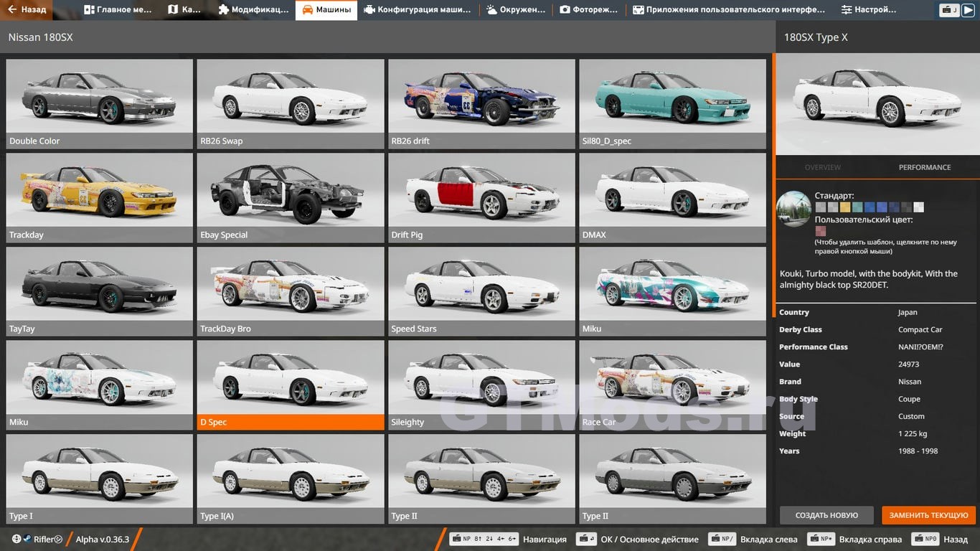
Task: Switch to the OVERVIEW tab
Action: click(822, 167)
